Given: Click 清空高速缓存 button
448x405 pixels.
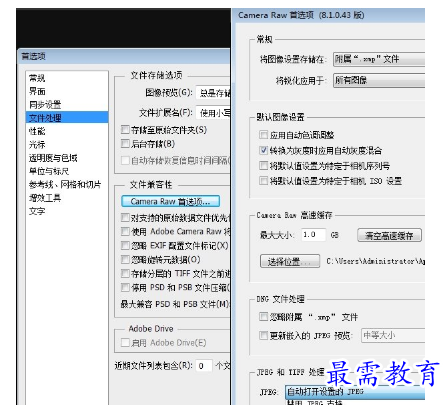Looking at the screenshot, I should point(389,236).
